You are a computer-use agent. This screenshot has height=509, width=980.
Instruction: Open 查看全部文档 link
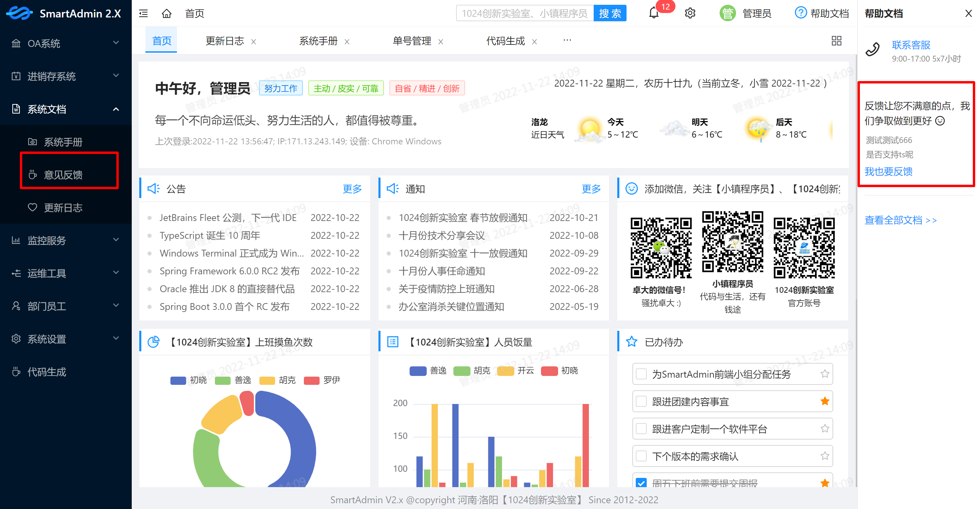click(x=901, y=220)
